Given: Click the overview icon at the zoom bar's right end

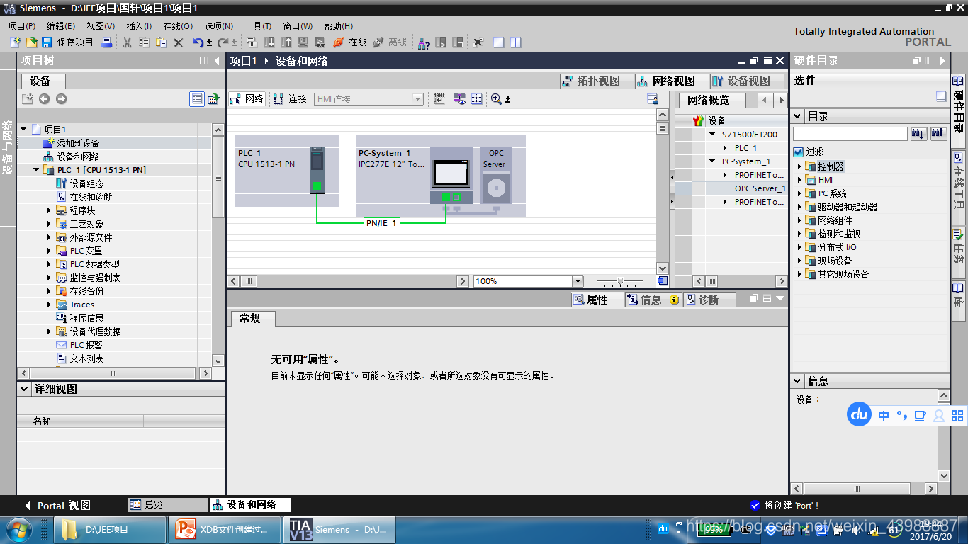Looking at the screenshot, I should [x=662, y=281].
